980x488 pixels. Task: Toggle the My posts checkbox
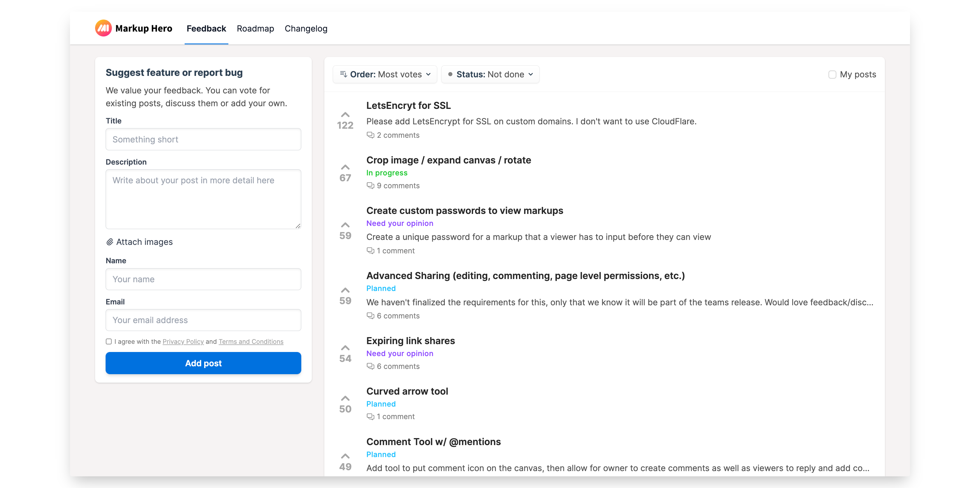tap(832, 75)
